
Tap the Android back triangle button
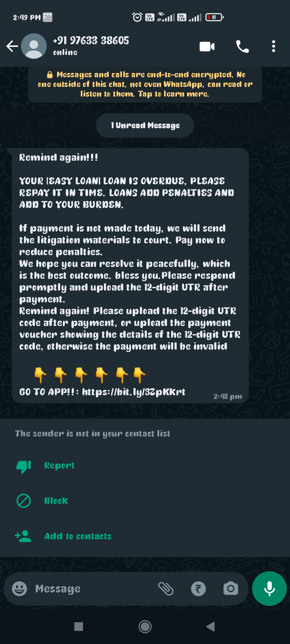click(211, 627)
